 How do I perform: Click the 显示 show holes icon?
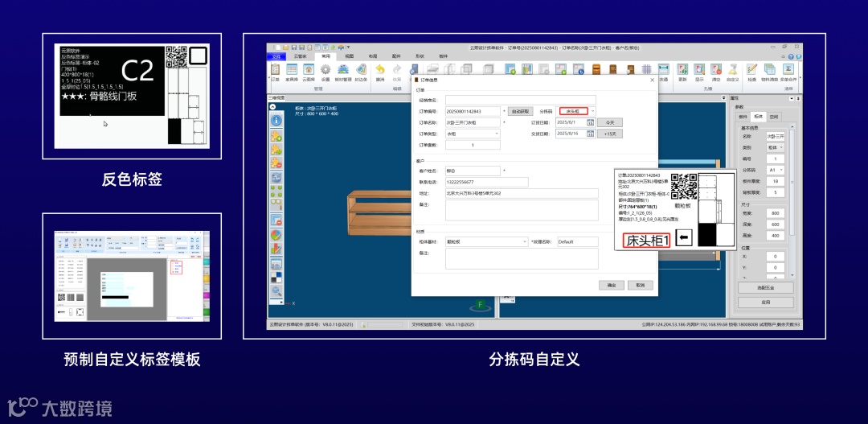(699, 72)
